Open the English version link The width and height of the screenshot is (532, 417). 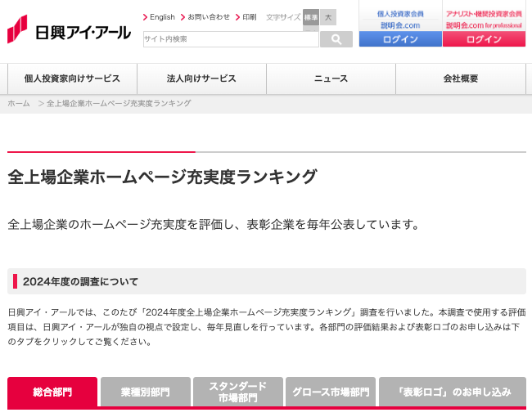click(162, 17)
